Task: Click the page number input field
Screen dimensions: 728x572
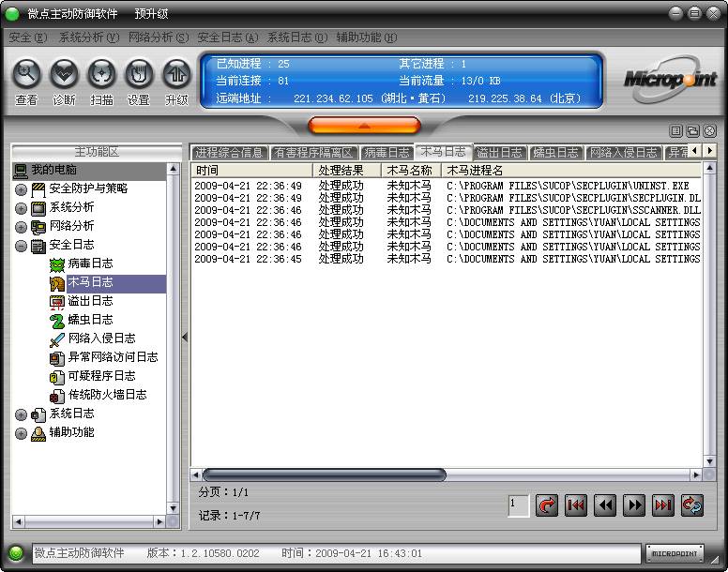Action: click(x=519, y=505)
